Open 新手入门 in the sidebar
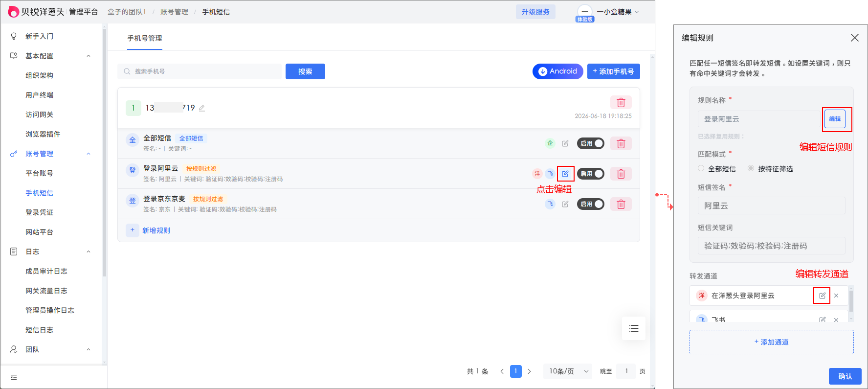 40,36
